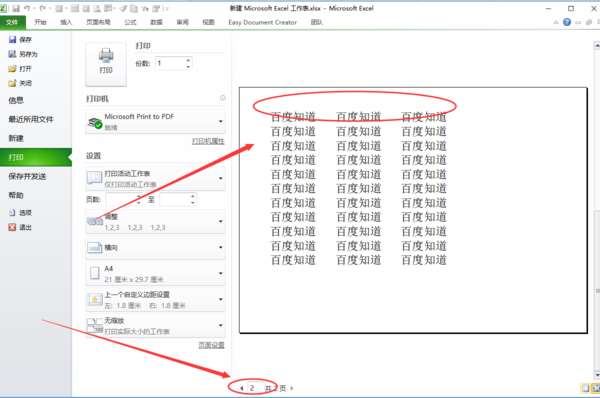Go to next page in print preview

(292, 388)
